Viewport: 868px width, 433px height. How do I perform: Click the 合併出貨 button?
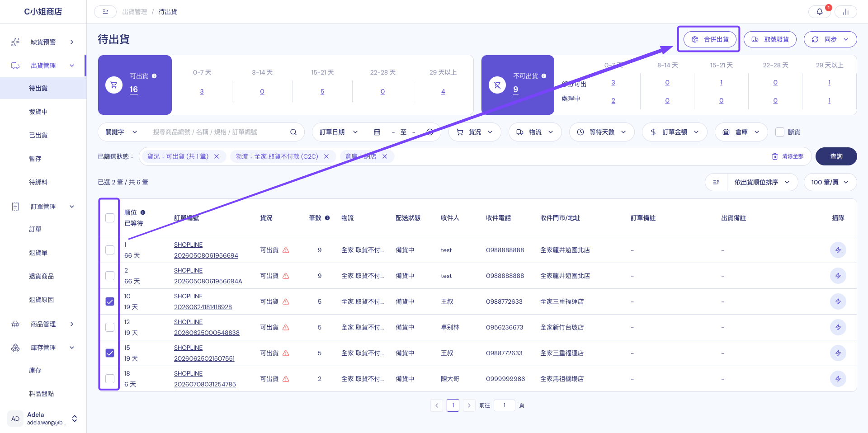tap(710, 39)
